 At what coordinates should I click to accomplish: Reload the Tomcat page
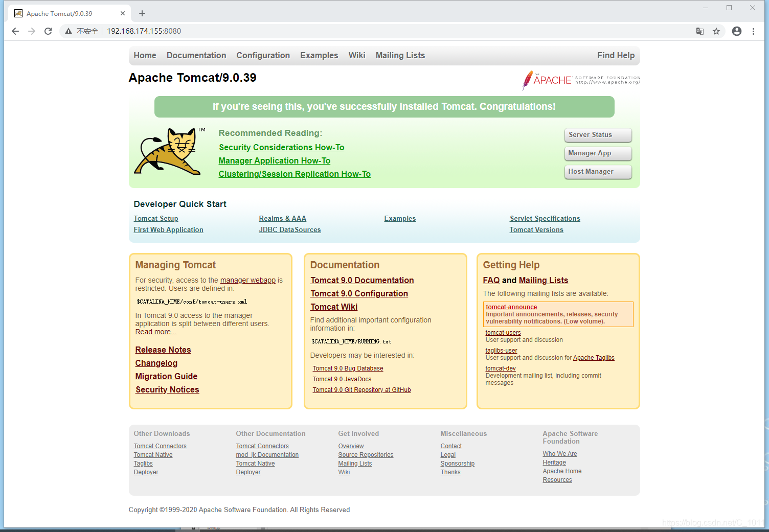[48, 31]
